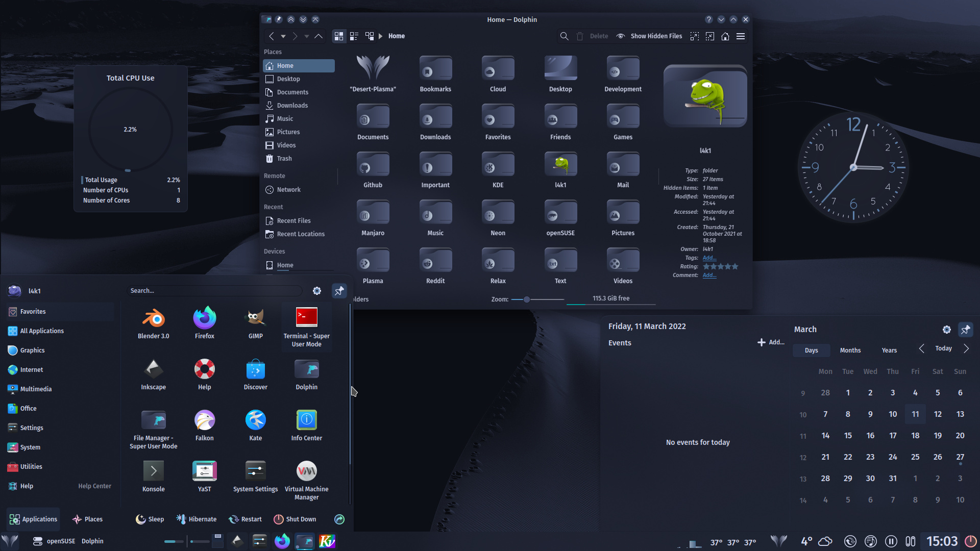
Task: Open the Github folder in Dolphin
Action: pos(373,171)
